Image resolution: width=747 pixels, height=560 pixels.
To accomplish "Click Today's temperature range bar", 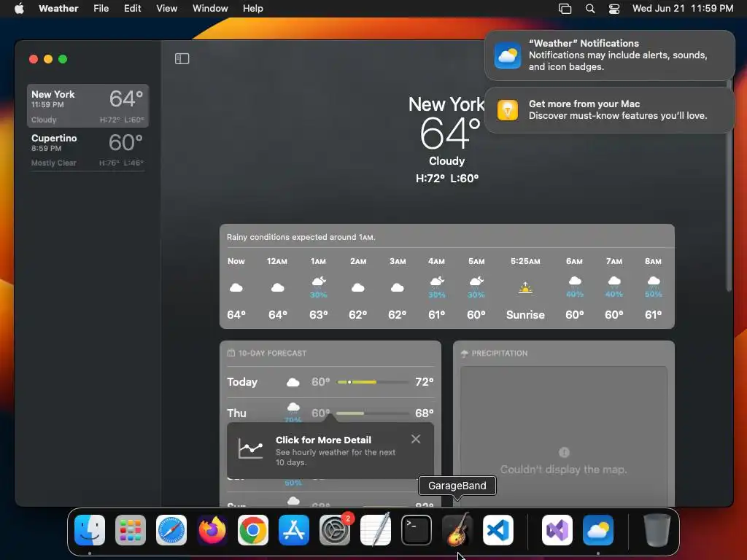I will (x=373, y=382).
